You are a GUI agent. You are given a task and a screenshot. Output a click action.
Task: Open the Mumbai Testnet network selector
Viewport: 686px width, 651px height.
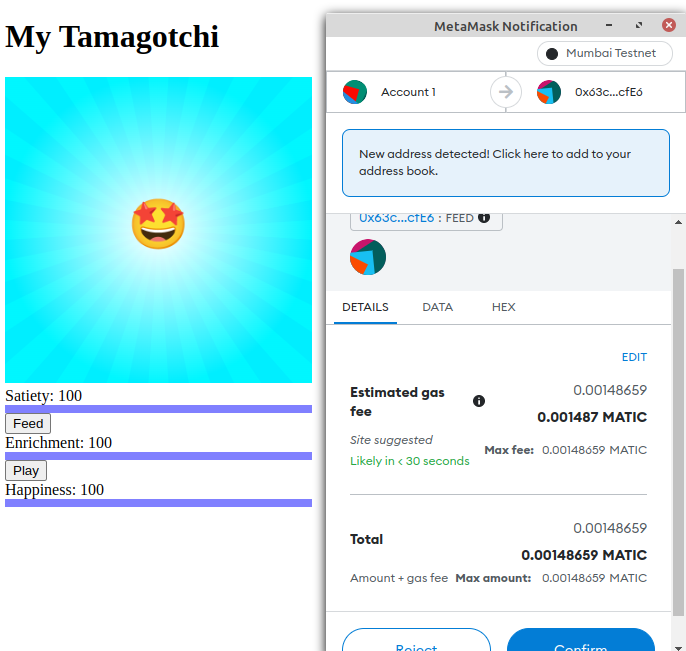605,53
